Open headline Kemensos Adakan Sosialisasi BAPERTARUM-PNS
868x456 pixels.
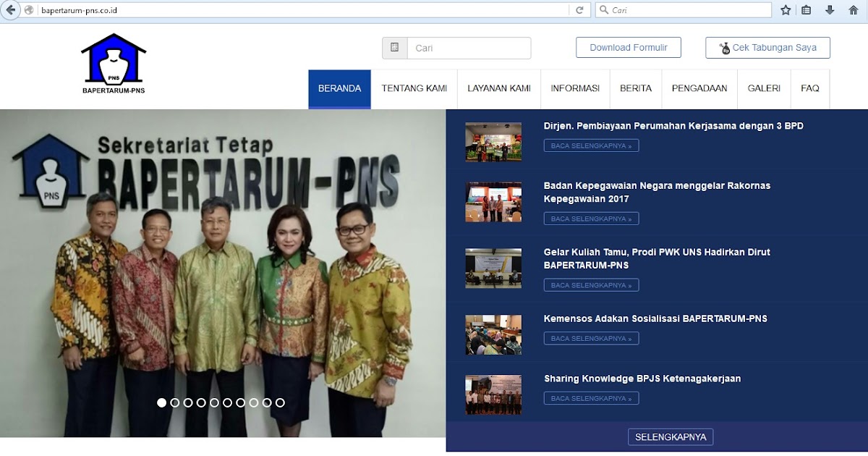[x=655, y=318]
